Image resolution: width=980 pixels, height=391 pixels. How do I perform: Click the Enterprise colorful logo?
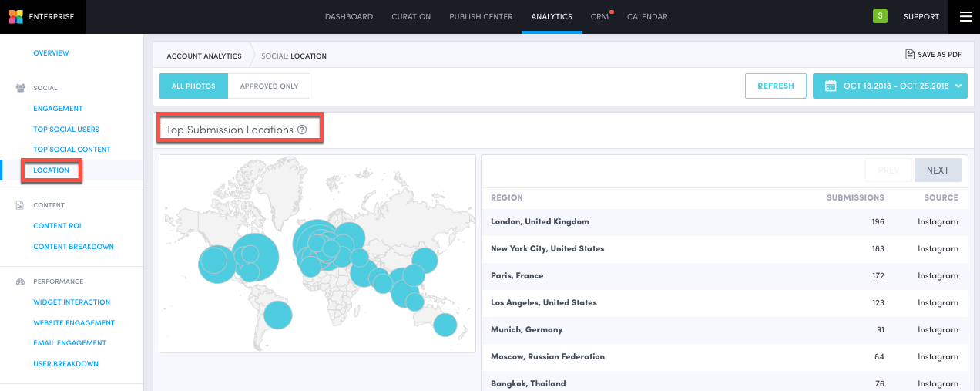15,16
